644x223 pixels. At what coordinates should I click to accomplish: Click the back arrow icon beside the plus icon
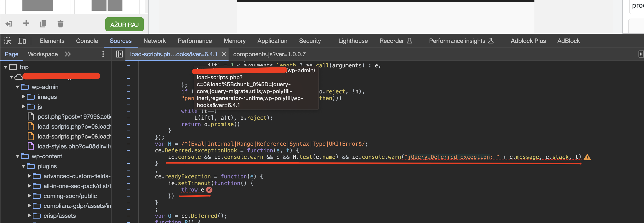pyautogui.click(x=9, y=24)
